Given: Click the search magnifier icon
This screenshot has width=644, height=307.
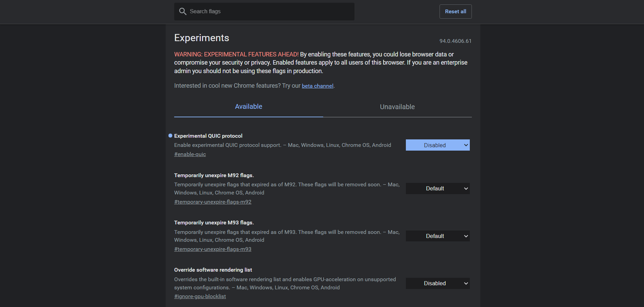Looking at the screenshot, I should 183,12.
